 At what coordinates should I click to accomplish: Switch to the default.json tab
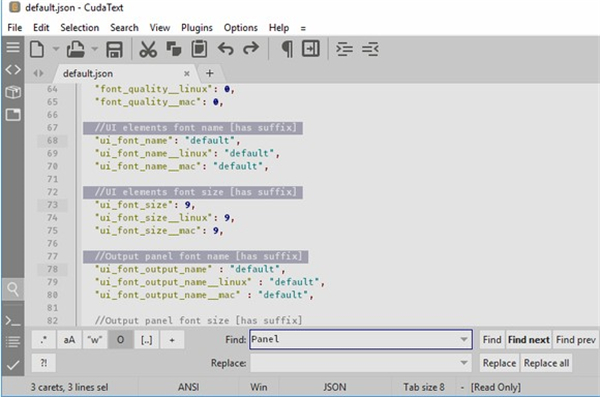(x=88, y=74)
